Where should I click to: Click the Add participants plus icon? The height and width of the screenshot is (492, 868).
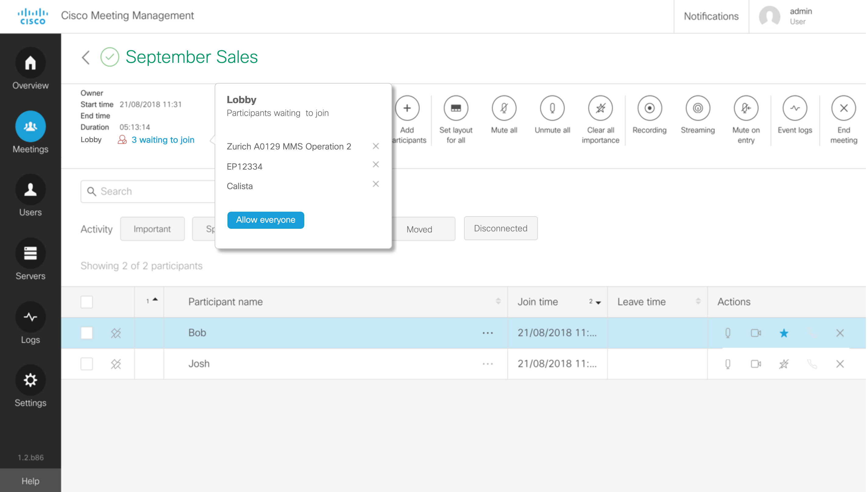(x=407, y=108)
